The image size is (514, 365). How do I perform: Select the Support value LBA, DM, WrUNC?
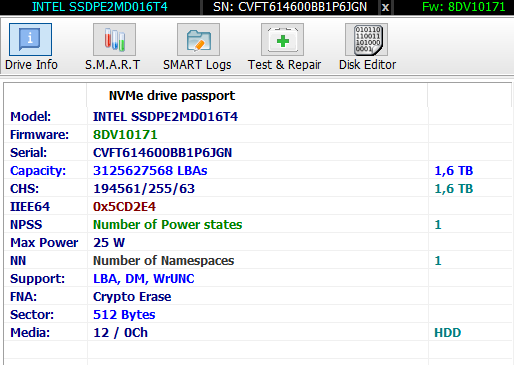pyautogui.click(x=144, y=279)
